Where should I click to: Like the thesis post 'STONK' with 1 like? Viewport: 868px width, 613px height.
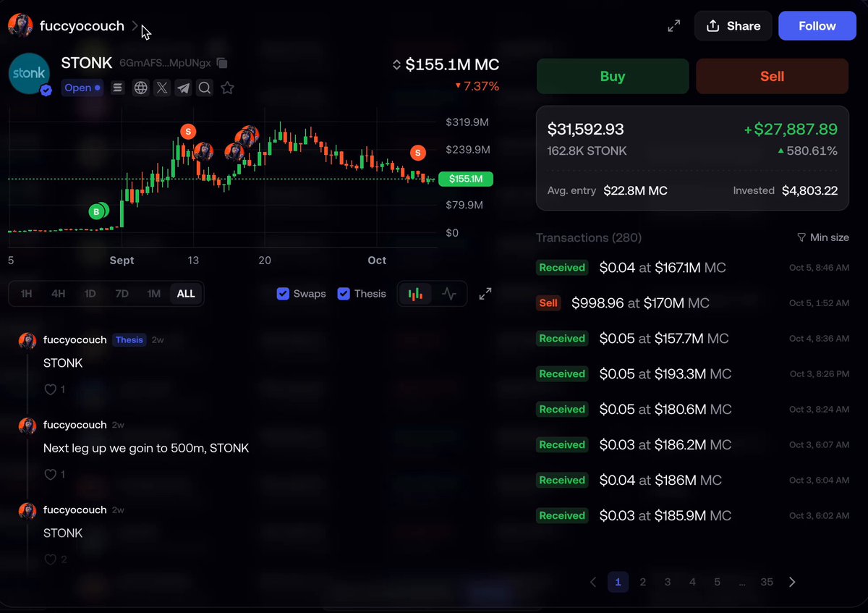point(51,389)
